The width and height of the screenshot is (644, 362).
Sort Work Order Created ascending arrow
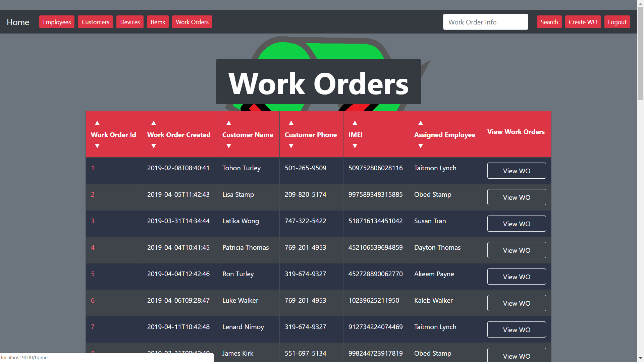(154, 123)
